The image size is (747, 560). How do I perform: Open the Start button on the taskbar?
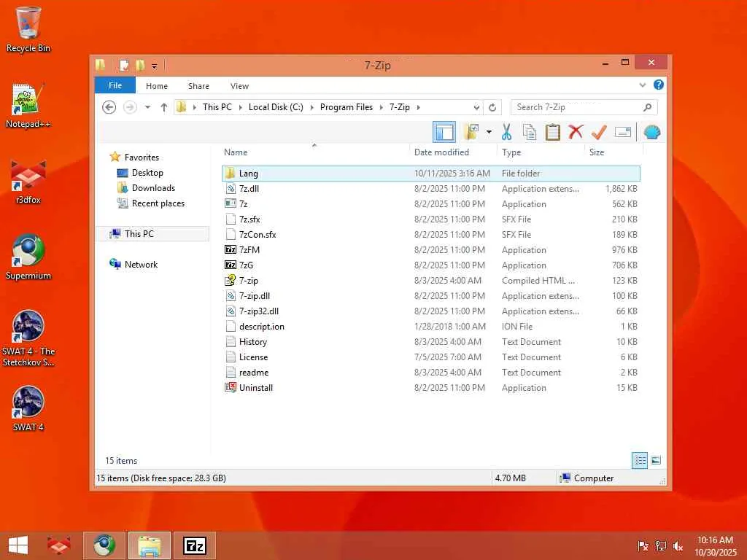click(18, 545)
